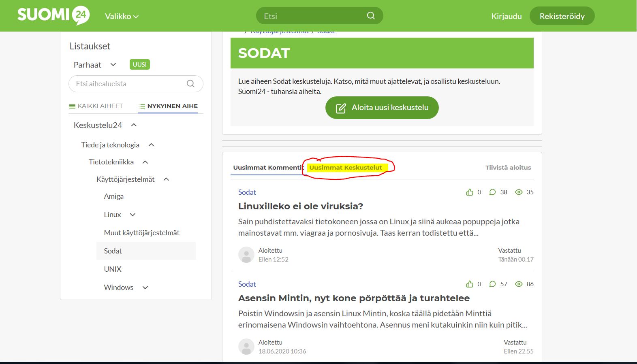
Task: Click the 18.06.2020 10:36 start timestamp
Action: click(x=282, y=351)
